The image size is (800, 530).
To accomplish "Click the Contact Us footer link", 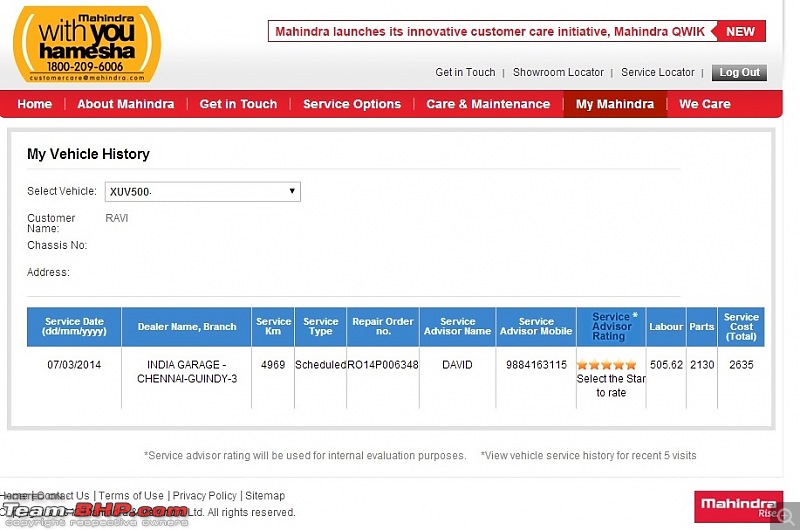I will [64, 495].
